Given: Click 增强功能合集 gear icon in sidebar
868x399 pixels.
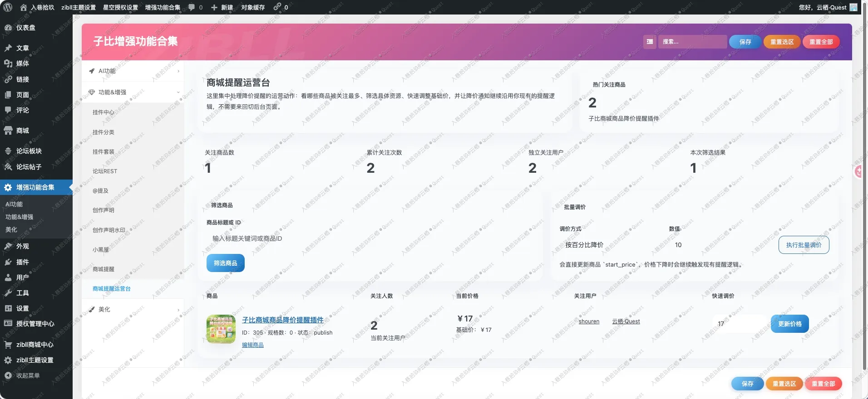Looking at the screenshot, I should pos(8,187).
